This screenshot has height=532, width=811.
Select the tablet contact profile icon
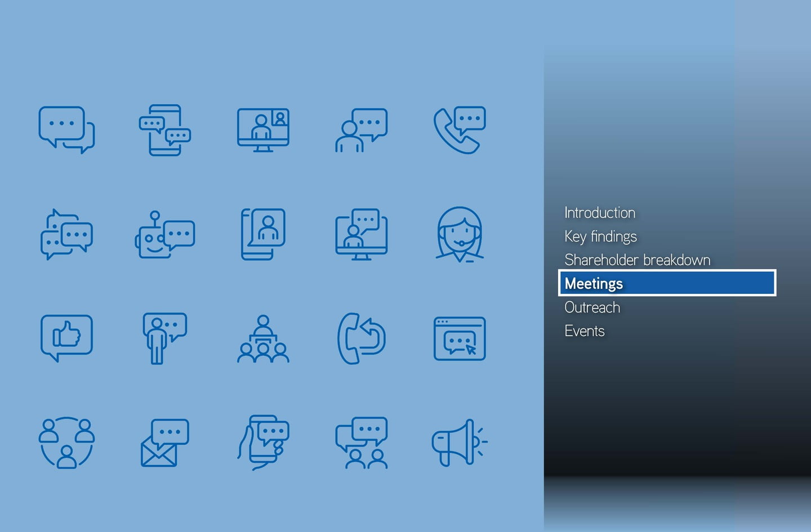click(263, 234)
